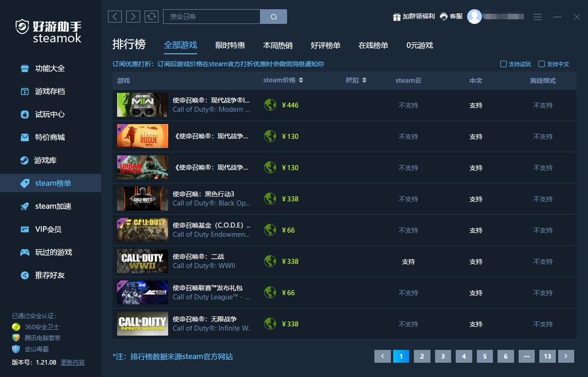
Task: Click the search magnifier button
Action: [274, 17]
